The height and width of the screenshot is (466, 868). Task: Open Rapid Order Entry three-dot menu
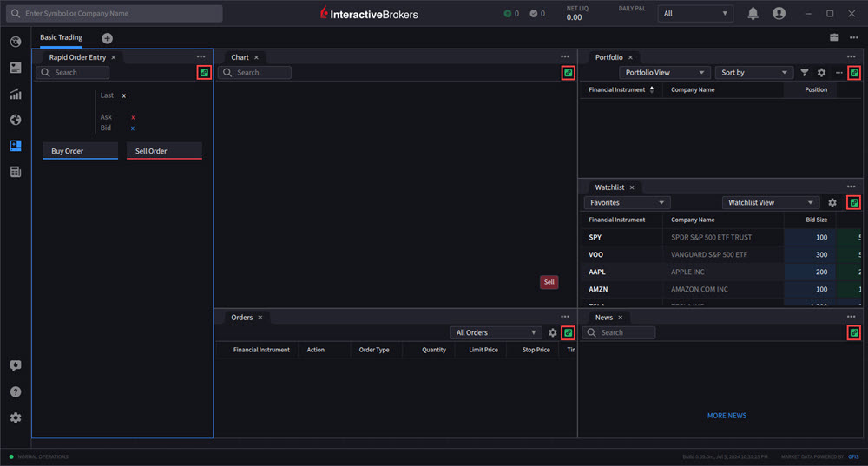click(x=201, y=56)
